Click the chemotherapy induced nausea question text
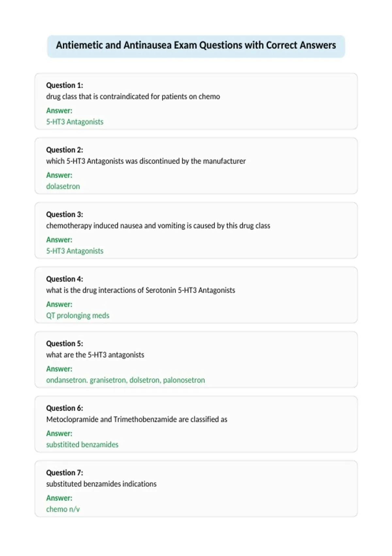This screenshot has height=556, width=392. click(158, 226)
